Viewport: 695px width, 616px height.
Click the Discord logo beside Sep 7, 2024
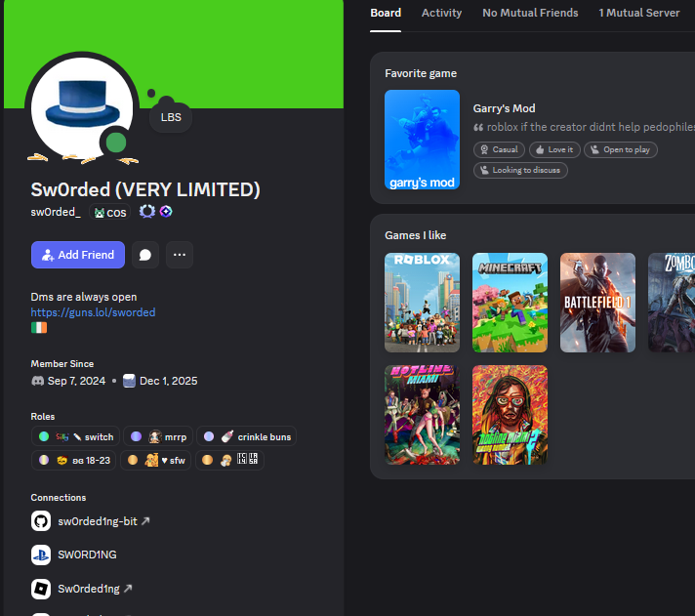38,381
